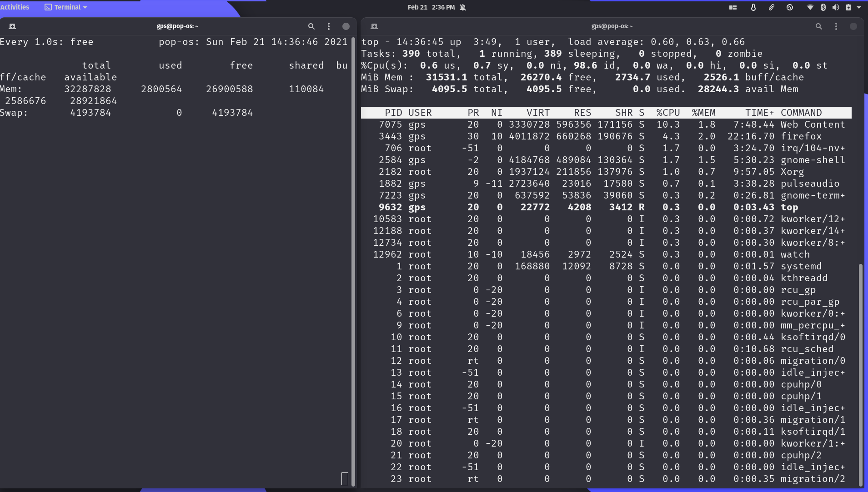868x492 pixels.
Task: Click the bold top process row
Action: click(606, 207)
